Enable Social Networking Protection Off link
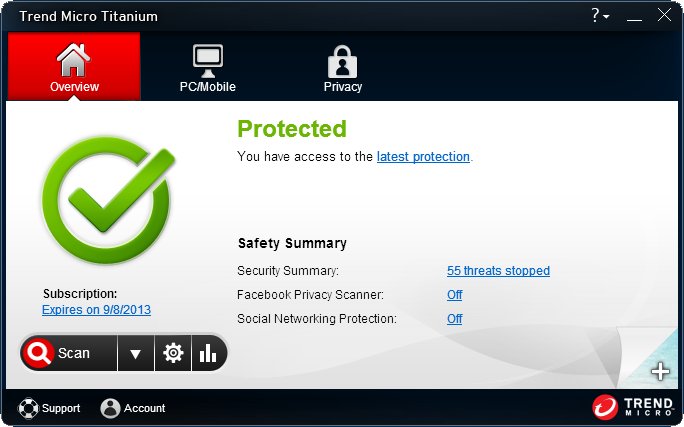 (x=454, y=319)
